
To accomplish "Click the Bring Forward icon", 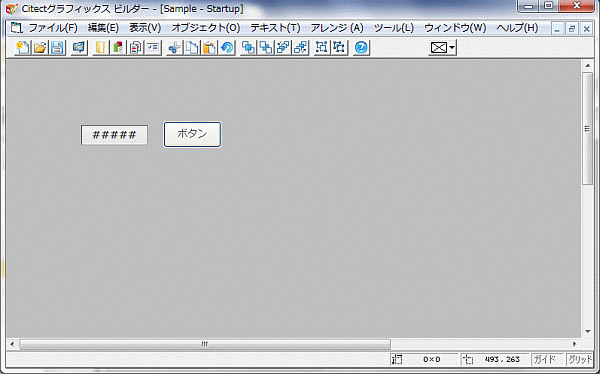I will [283, 48].
